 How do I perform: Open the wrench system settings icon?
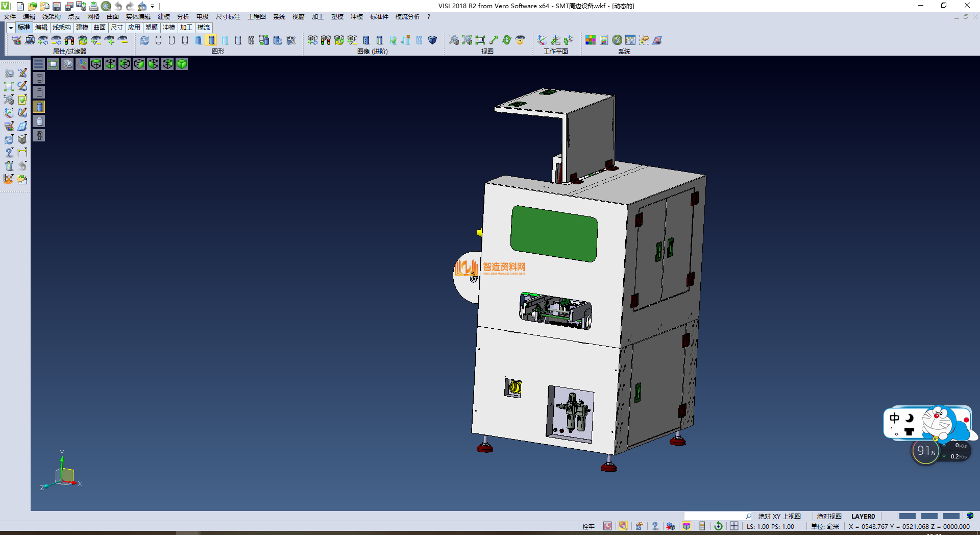pyautogui.click(x=617, y=40)
